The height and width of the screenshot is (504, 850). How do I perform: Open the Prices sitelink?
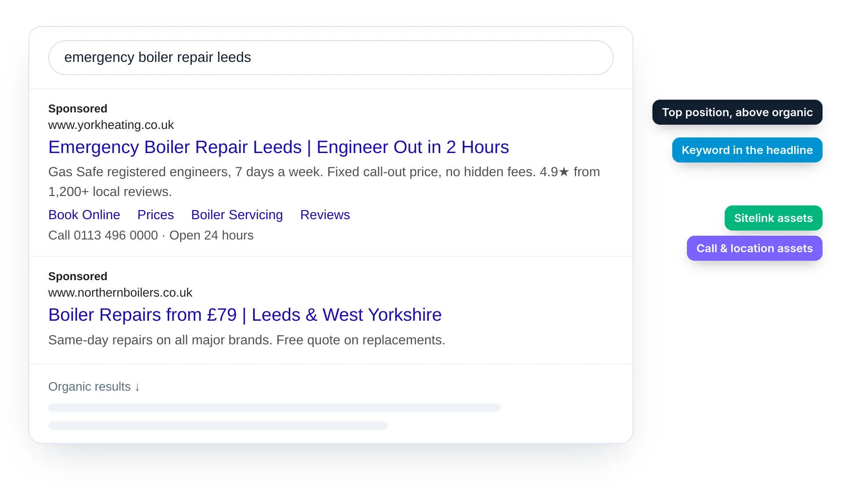point(156,215)
